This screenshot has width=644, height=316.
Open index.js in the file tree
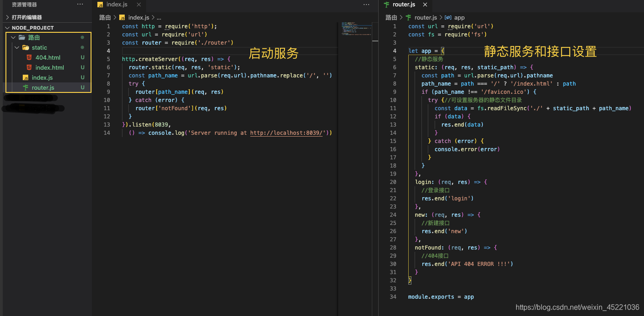point(42,77)
